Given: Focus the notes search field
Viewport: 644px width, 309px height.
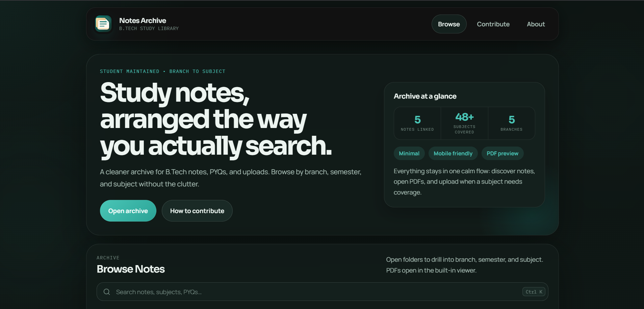Looking at the screenshot, I should coord(236,291).
